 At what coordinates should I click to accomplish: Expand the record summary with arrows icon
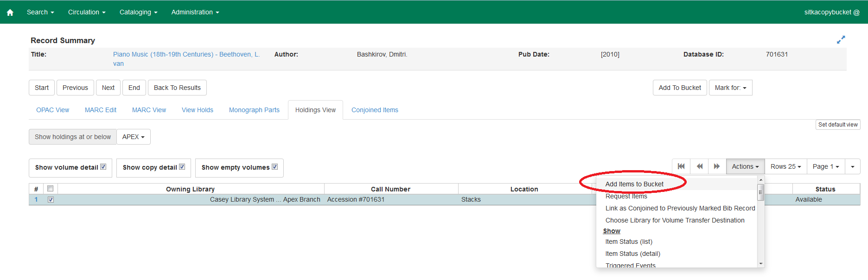pyautogui.click(x=841, y=40)
